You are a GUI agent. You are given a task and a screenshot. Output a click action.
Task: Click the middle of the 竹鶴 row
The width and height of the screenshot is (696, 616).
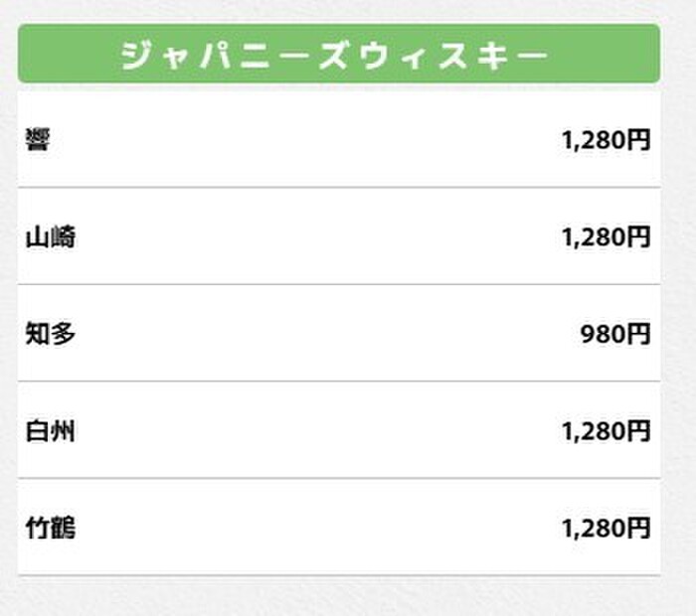click(339, 527)
